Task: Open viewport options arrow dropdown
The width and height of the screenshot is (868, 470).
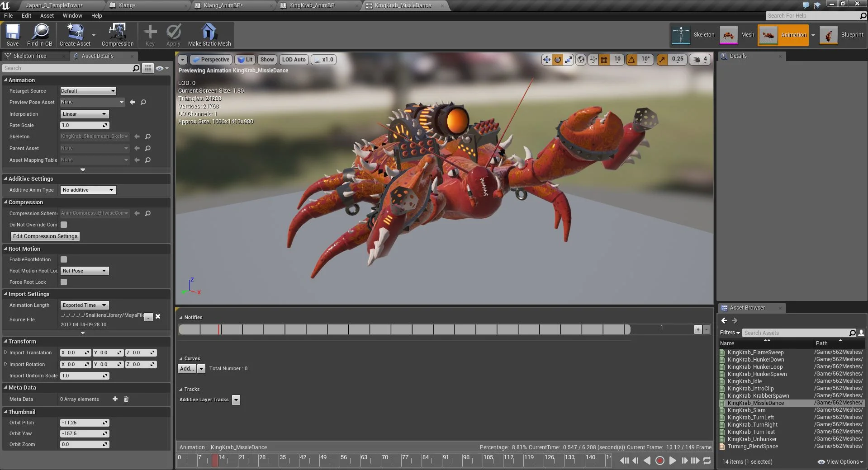Action: coord(183,60)
